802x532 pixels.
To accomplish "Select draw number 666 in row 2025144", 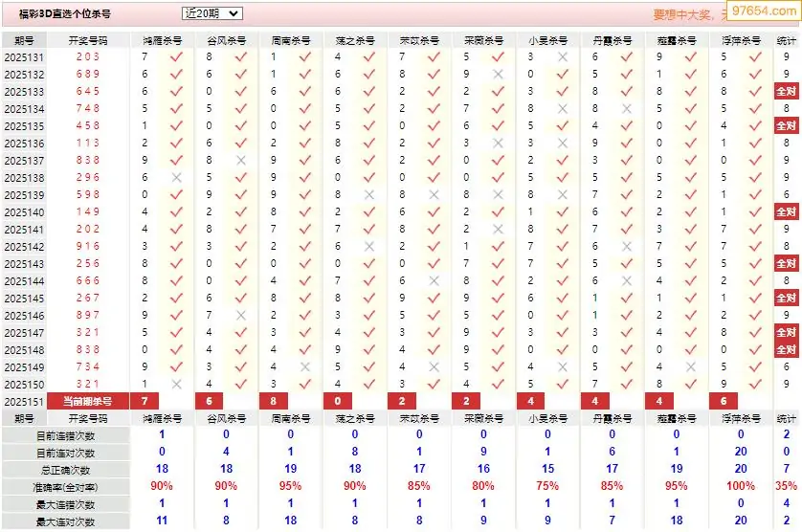I will point(88,281).
